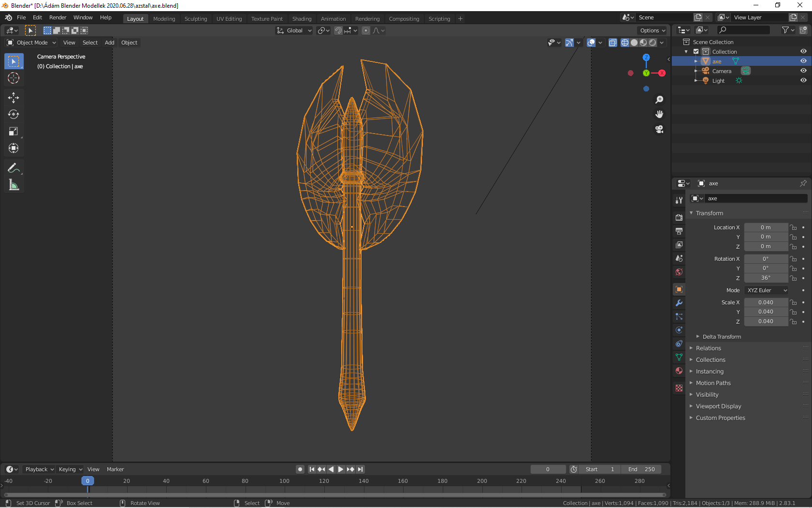This screenshot has width=812, height=508.
Task: Hide the Camera object in the outliner
Action: 803,71
